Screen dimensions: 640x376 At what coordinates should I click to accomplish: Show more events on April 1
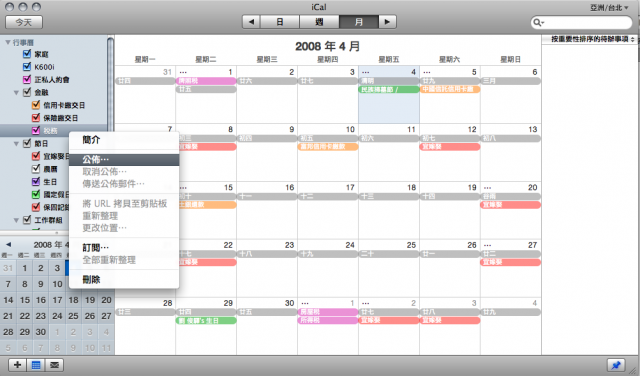[183, 72]
